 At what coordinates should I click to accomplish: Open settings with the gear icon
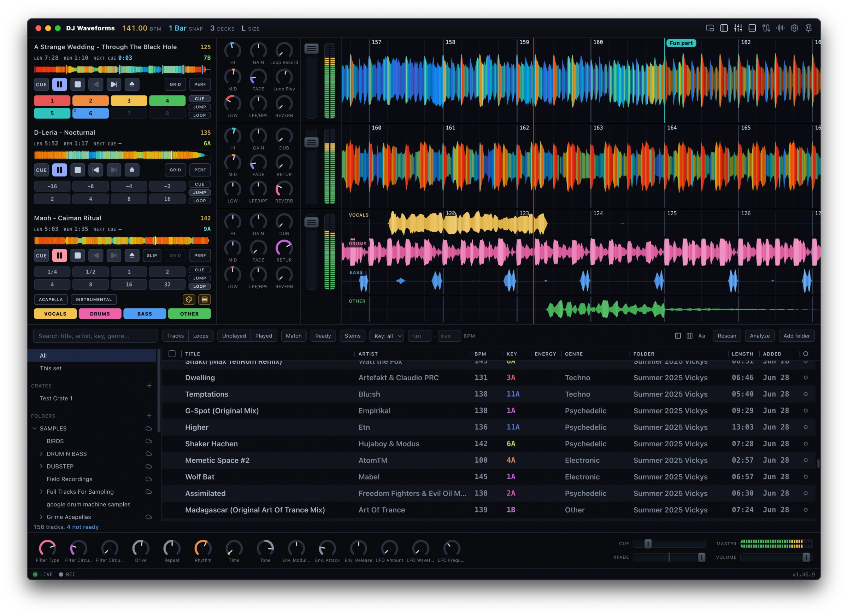point(795,28)
